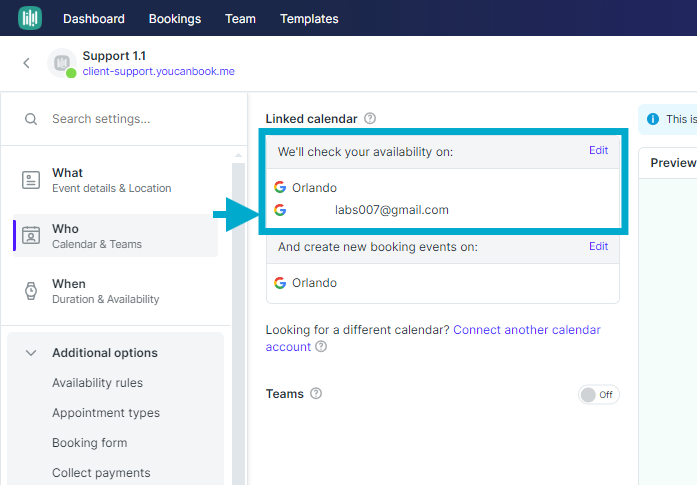The height and width of the screenshot is (485, 697).
Task: Click the YouCanBookMe logo icon
Action: pos(30,18)
